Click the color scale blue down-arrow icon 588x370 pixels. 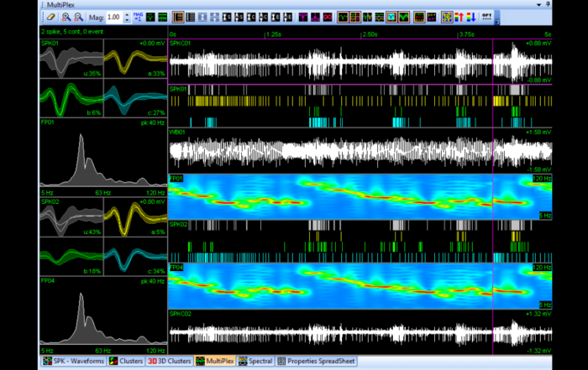tap(471, 18)
